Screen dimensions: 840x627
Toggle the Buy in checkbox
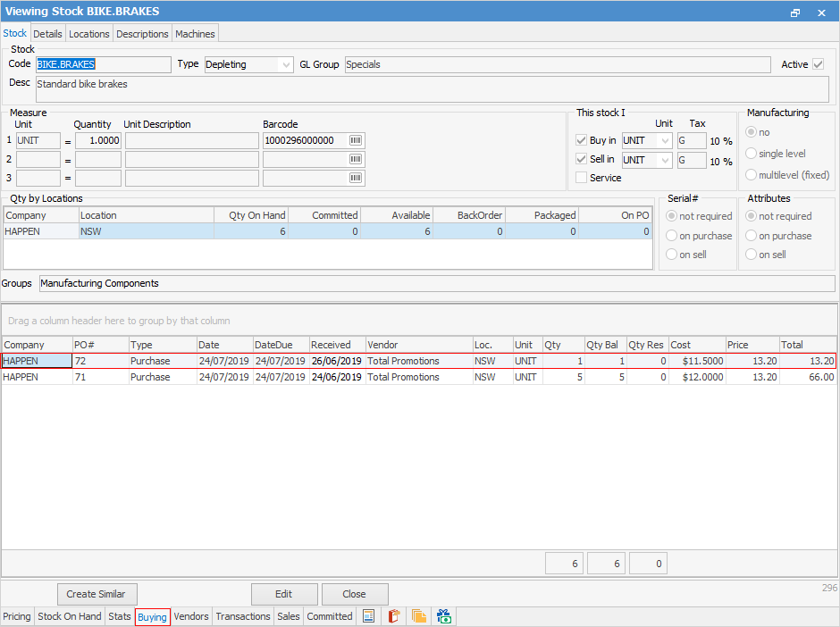click(x=582, y=141)
